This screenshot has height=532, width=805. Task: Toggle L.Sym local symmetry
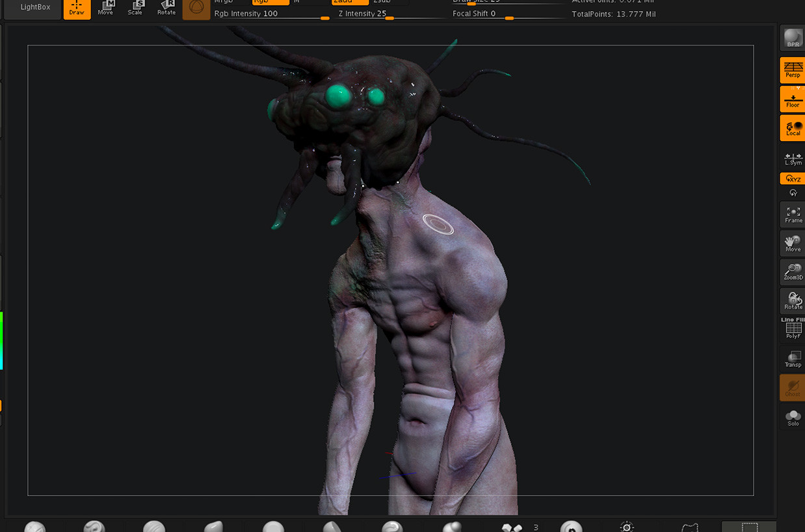793,159
